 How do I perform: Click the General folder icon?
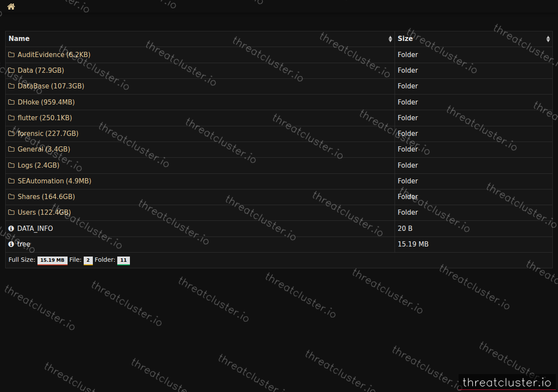(11, 149)
